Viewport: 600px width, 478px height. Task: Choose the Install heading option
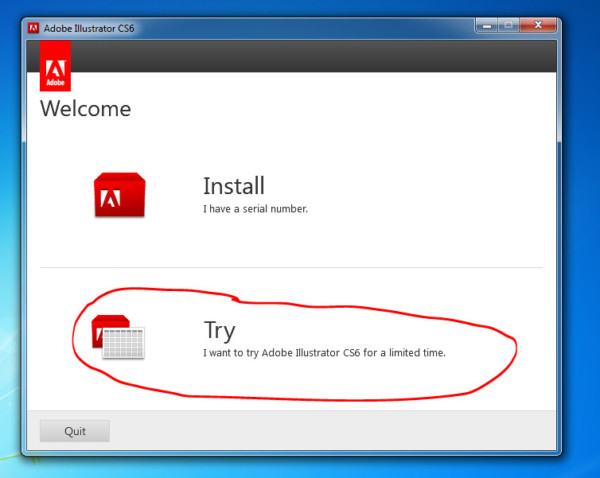(x=234, y=186)
